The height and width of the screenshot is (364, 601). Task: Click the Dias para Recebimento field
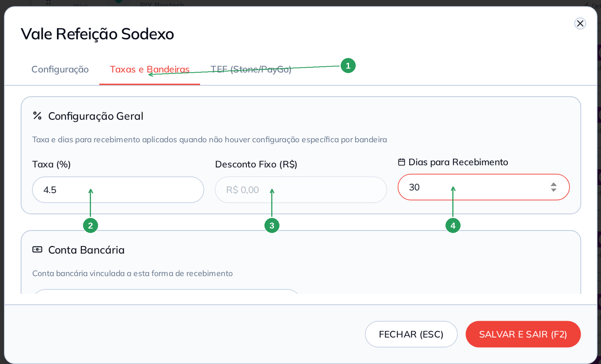tap(484, 187)
